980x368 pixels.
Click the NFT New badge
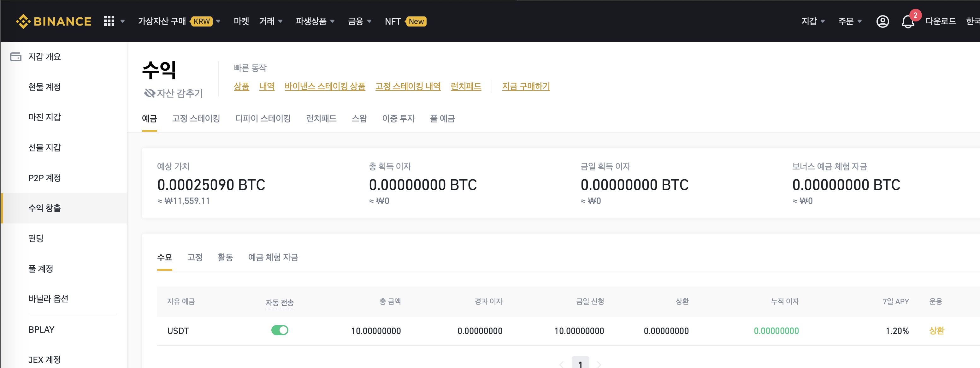tap(416, 21)
